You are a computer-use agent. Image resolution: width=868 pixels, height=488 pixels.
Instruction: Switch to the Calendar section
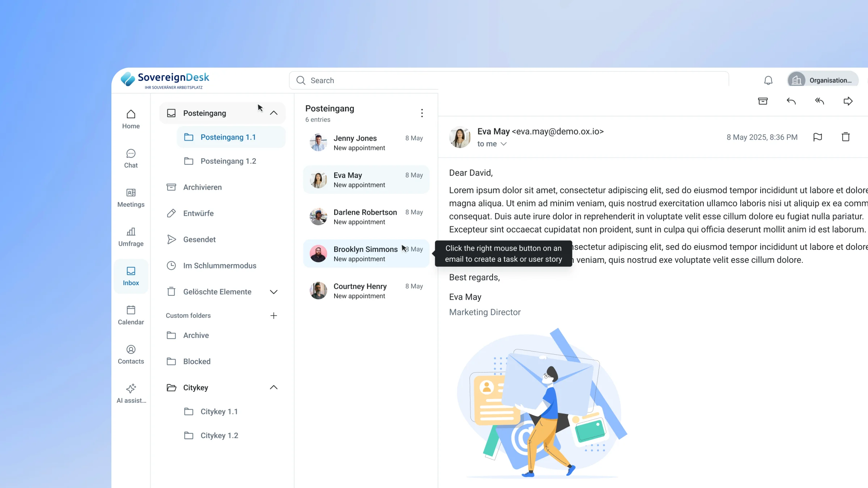(131, 315)
